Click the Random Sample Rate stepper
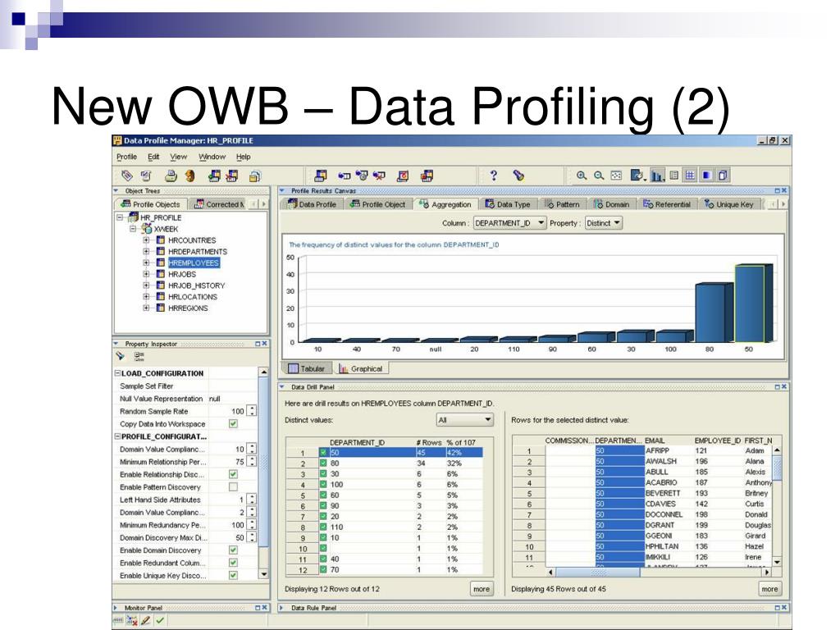 pos(252,411)
